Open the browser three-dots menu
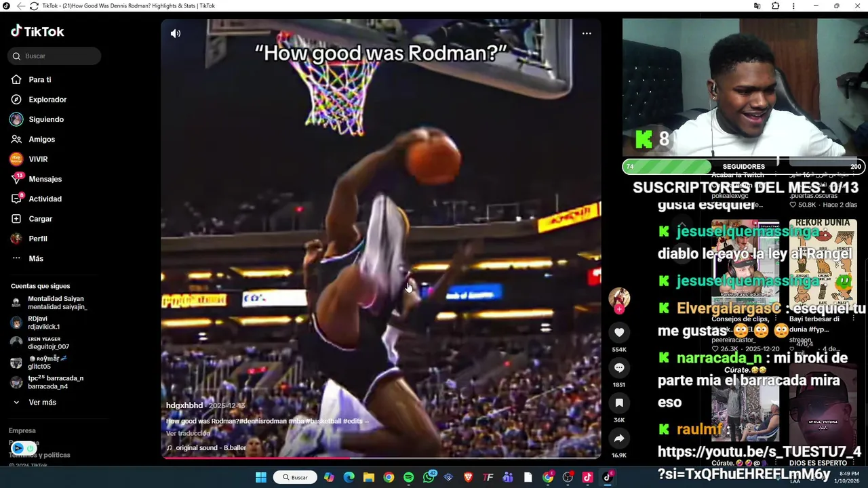 click(795, 6)
